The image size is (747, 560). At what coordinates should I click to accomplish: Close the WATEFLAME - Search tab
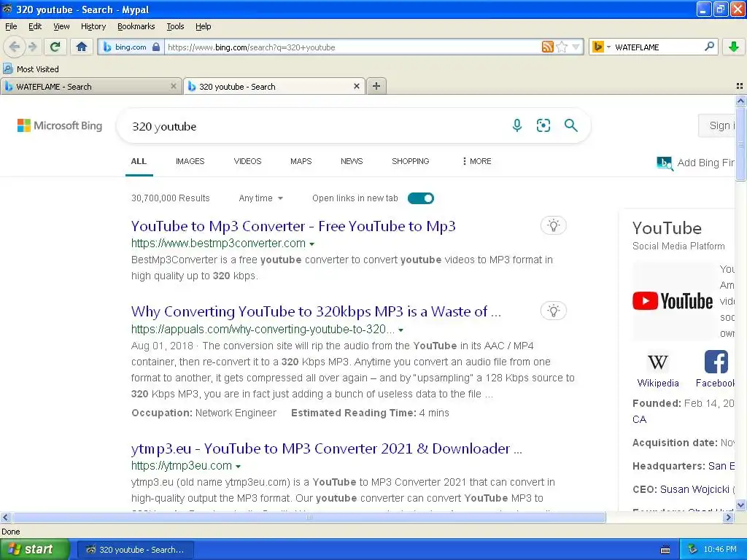[x=174, y=86]
